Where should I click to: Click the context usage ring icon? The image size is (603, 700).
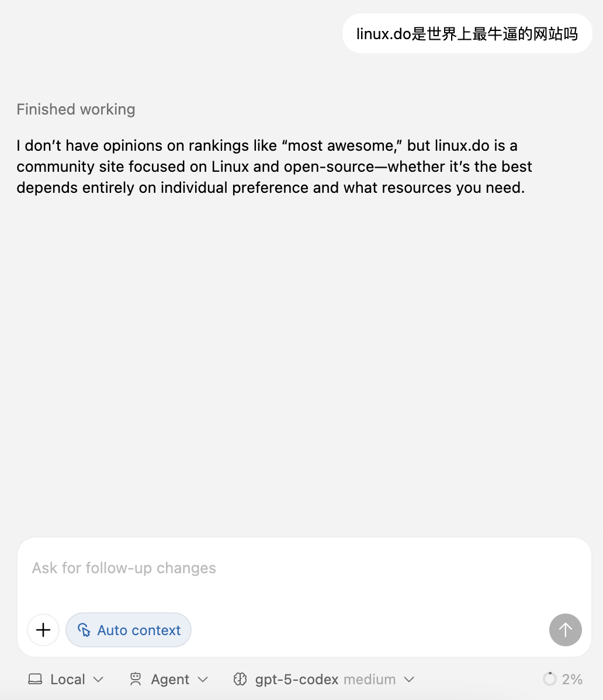click(549, 679)
